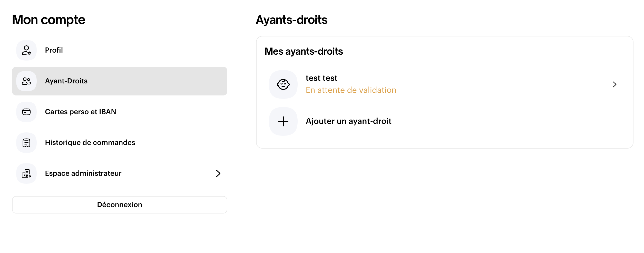Click the test test beneficiary name
This screenshot has height=253, width=644.
[x=321, y=78]
